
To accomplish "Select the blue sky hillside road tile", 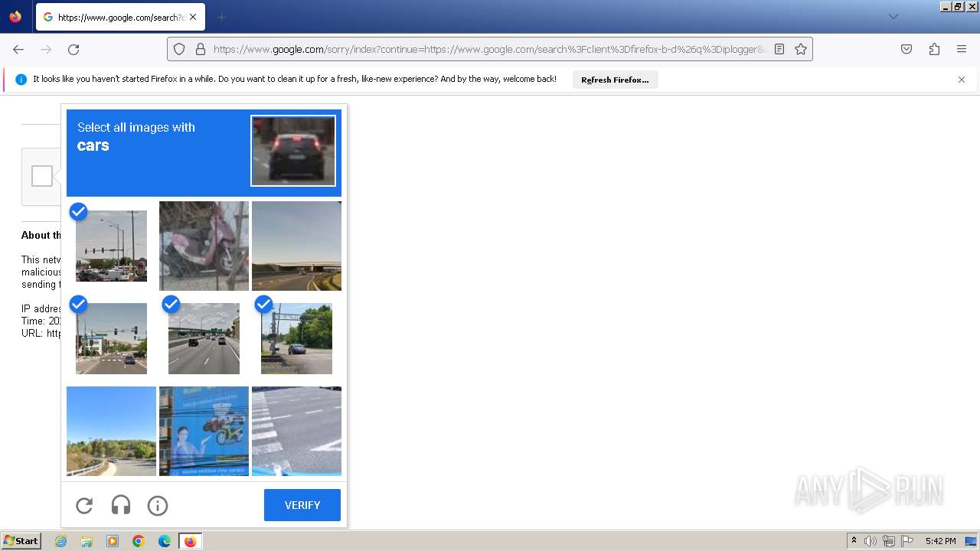I will tap(111, 431).
